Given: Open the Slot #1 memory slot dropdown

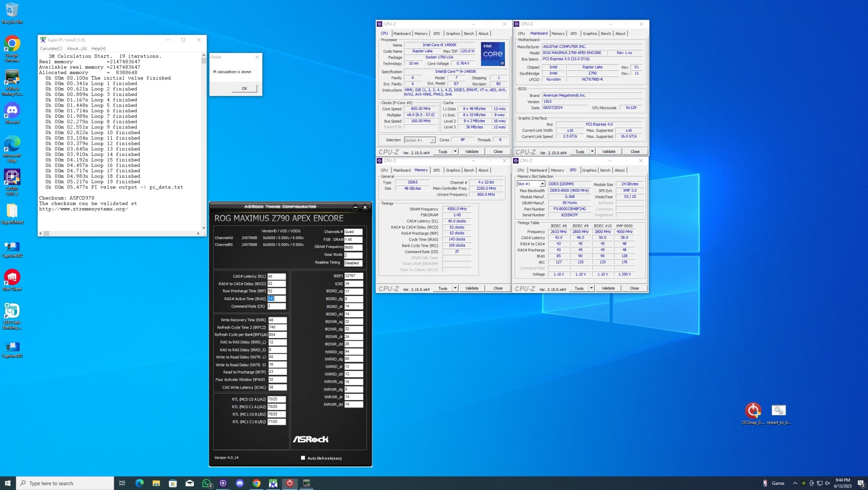Looking at the screenshot, I should (x=542, y=184).
